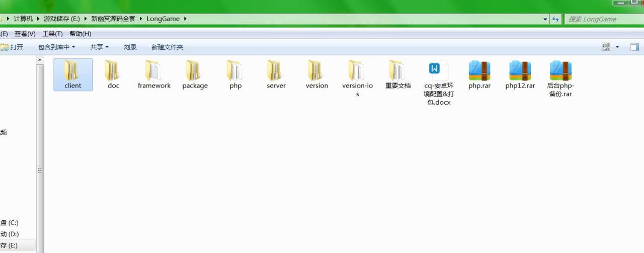644x253 pixels.
Task: Select the php.rar archive icon
Action: click(479, 70)
